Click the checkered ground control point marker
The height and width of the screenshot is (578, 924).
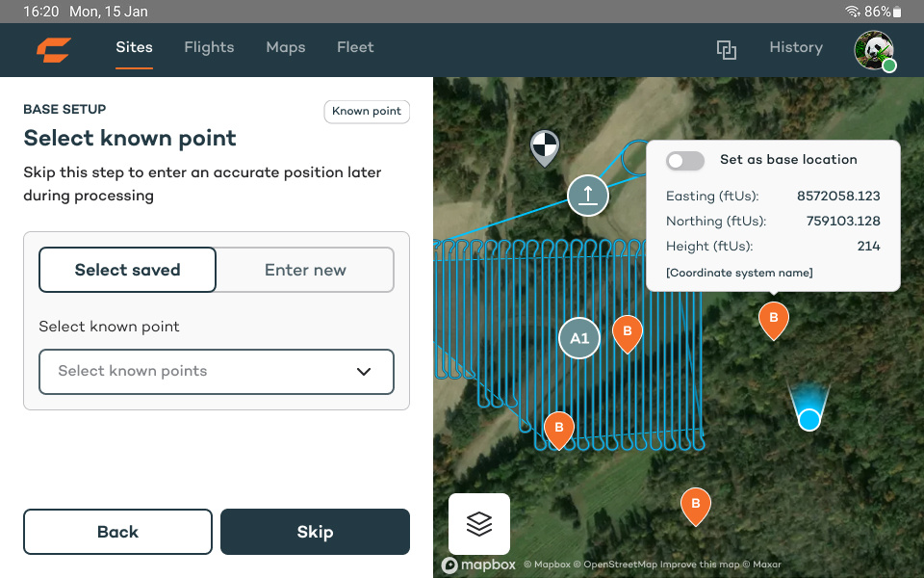(545, 146)
